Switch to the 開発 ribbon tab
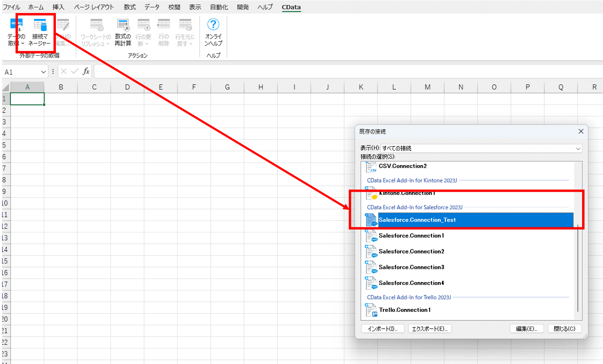 [243, 7]
